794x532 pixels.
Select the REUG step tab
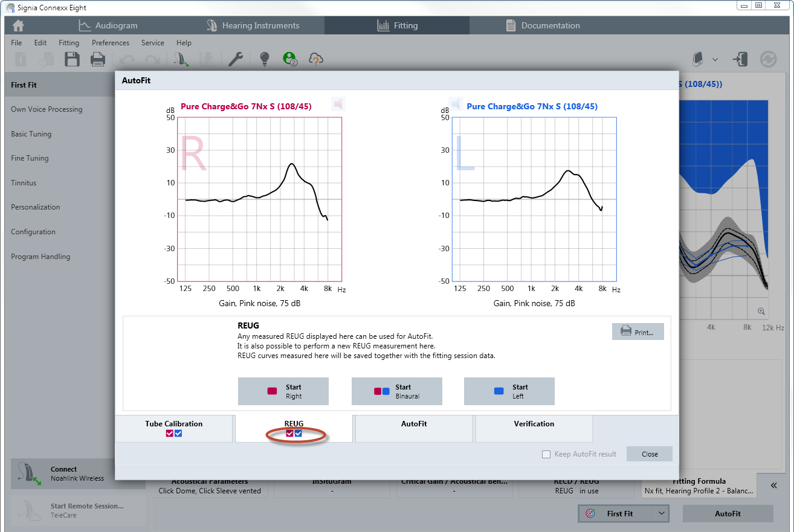tap(294, 429)
